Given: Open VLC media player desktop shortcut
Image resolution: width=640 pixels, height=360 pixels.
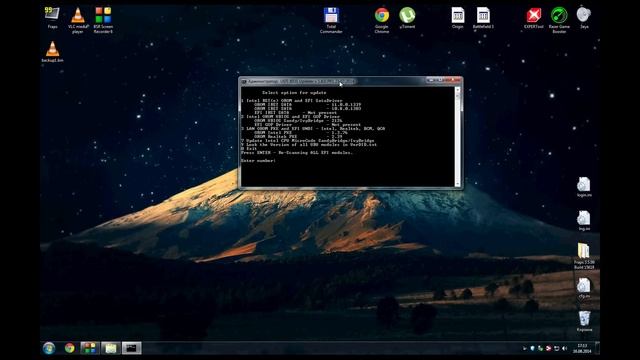Looking at the screenshot, I should tap(78, 20).
